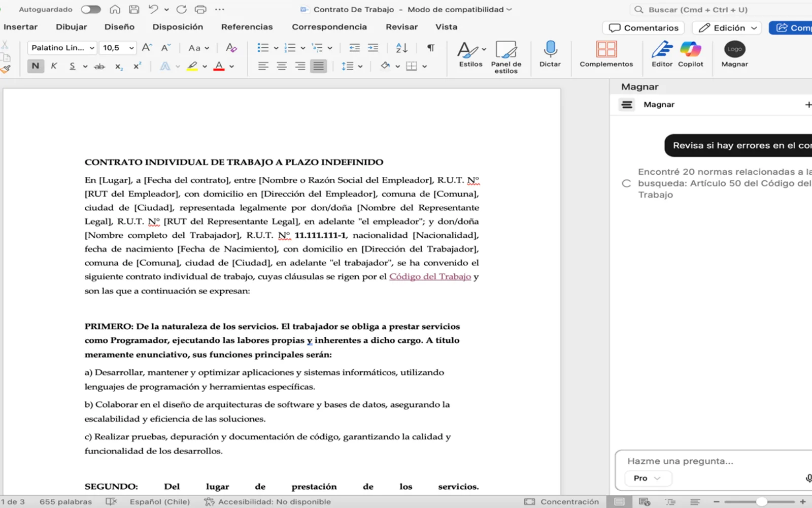Open Dictar microphone tool
Image resolution: width=812 pixels, height=508 pixels.
click(550, 54)
